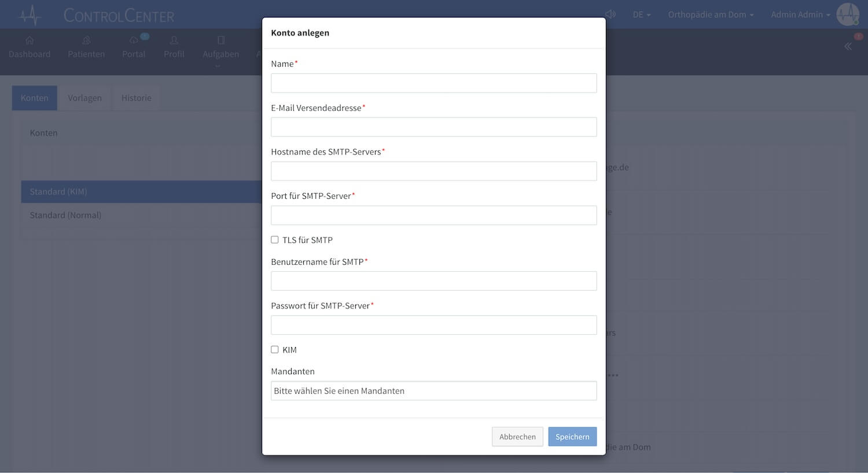
Task: Open the DE language dropdown
Action: [642, 14]
